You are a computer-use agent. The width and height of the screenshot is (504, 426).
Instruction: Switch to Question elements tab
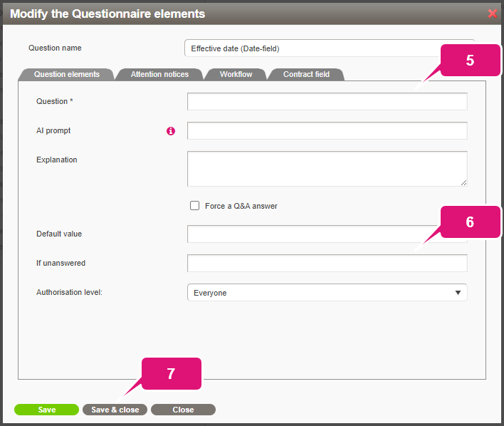67,74
